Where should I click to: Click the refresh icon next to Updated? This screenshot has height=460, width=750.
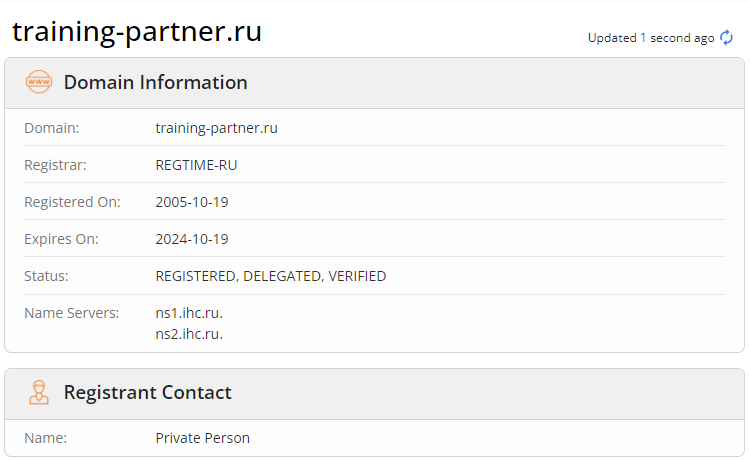(x=727, y=38)
